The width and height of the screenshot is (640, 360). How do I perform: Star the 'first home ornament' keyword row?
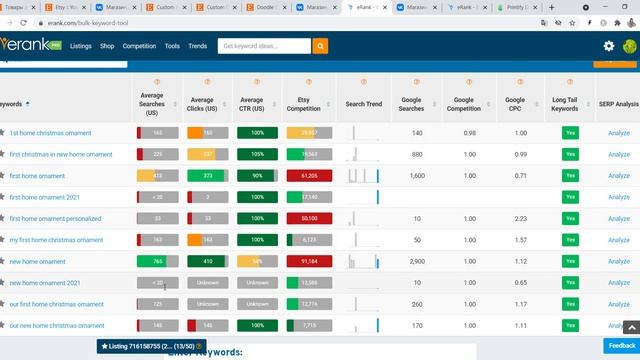[x=2, y=175]
